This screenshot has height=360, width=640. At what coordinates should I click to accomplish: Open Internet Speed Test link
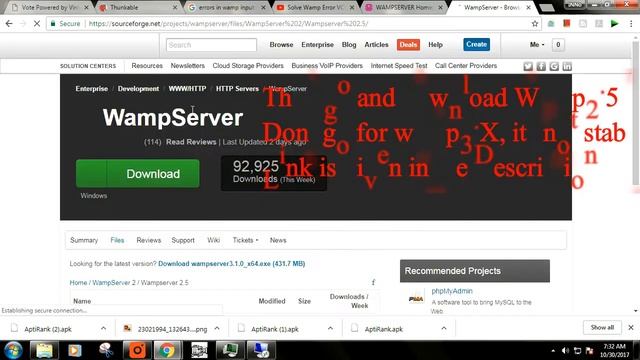point(399,65)
